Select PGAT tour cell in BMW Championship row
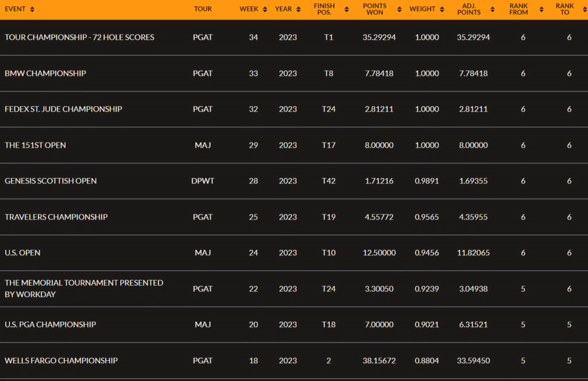Screen dimensions: 588x381 [x=203, y=73]
